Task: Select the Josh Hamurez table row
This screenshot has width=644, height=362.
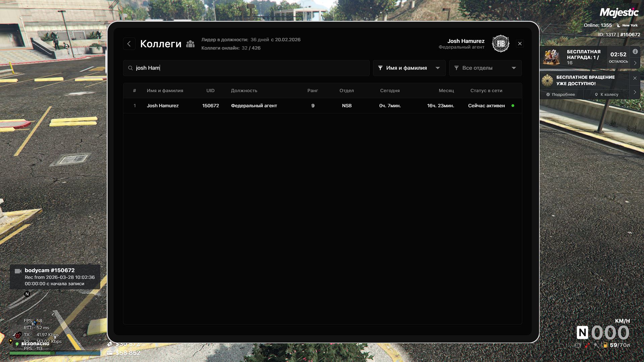Action: [322, 106]
